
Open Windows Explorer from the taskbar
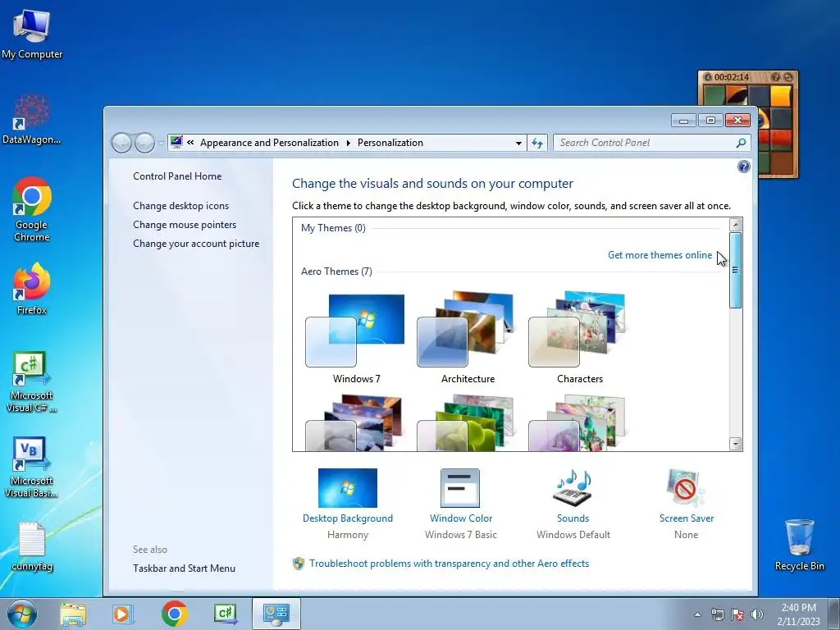tap(73, 614)
